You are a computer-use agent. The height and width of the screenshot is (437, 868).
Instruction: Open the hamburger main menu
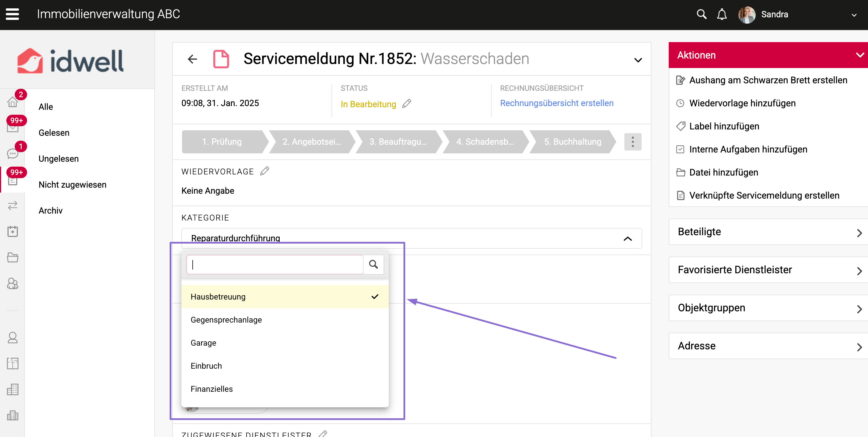pyautogui.click(x=12, y=14)
